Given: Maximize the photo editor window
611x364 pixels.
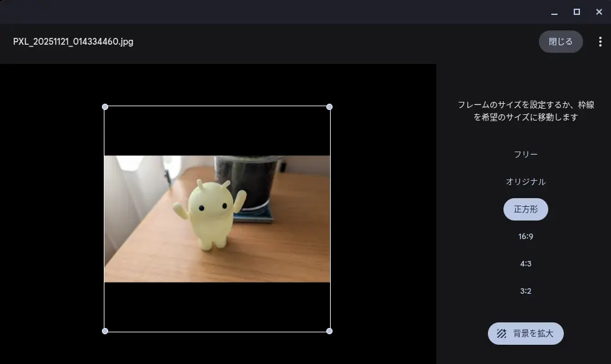Looking at the screenshot, I should 577,12.
